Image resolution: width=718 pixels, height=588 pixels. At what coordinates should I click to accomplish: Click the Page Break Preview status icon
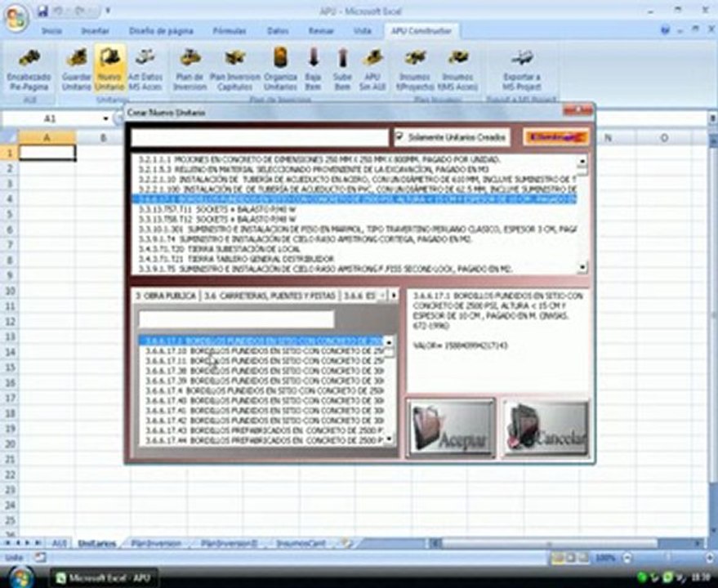(583, 557)
